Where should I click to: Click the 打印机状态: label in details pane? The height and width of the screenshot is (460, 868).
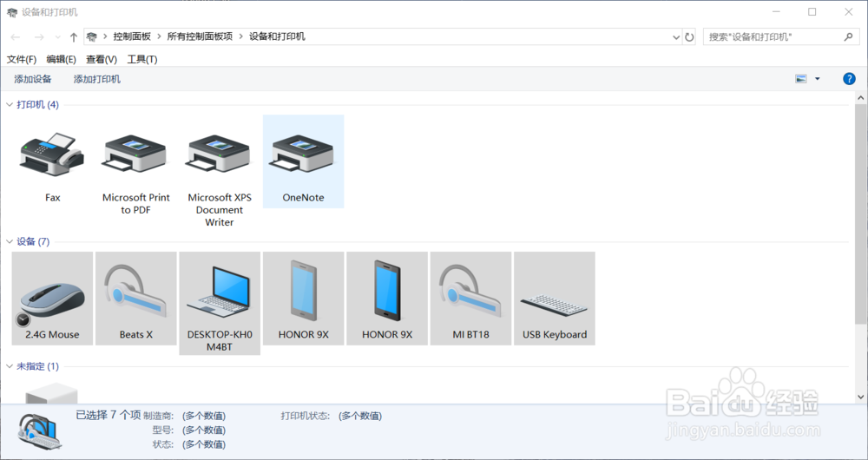coord(305,416)
